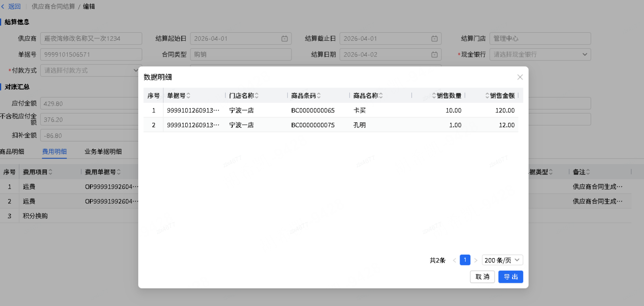Viewport: 644px width, 306px height.
Task: Sort by 商品条码 column
Action: pos(319,96)
